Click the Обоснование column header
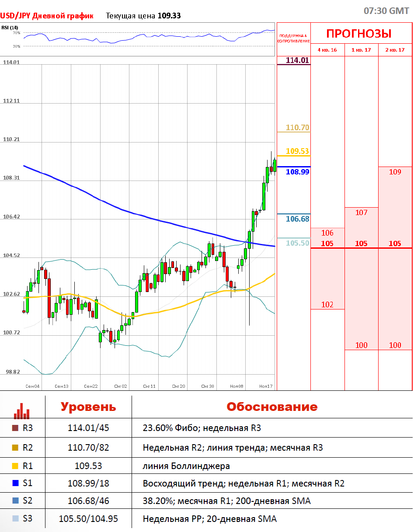 (271, 407)
